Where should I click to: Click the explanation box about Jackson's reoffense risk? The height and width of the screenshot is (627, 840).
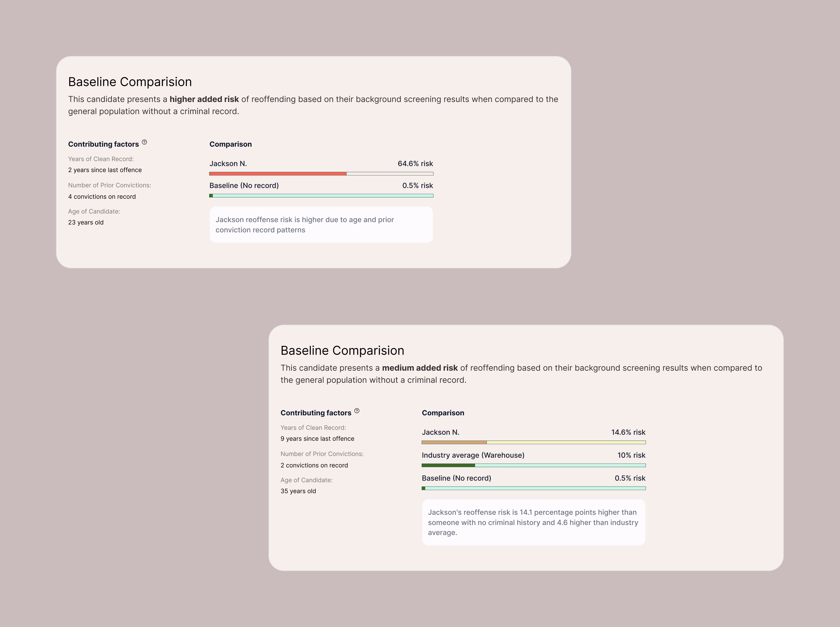pyautogui.click(x=533, y=523)
